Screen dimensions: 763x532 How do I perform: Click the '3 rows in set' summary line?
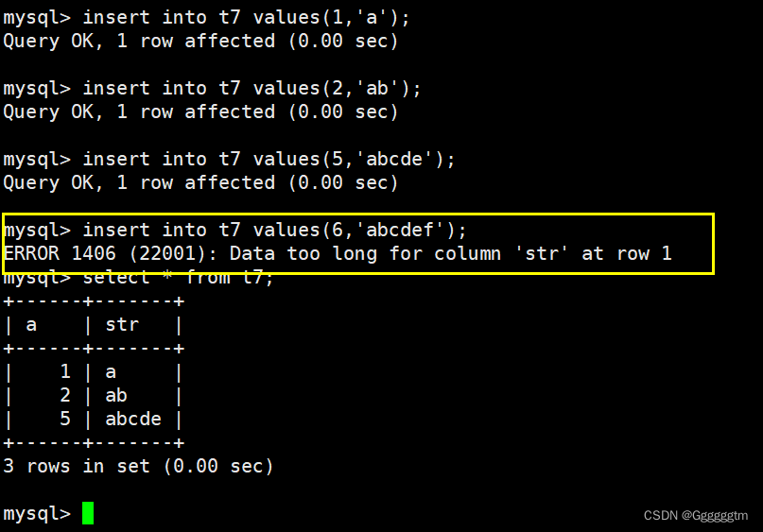click(138, 466)
